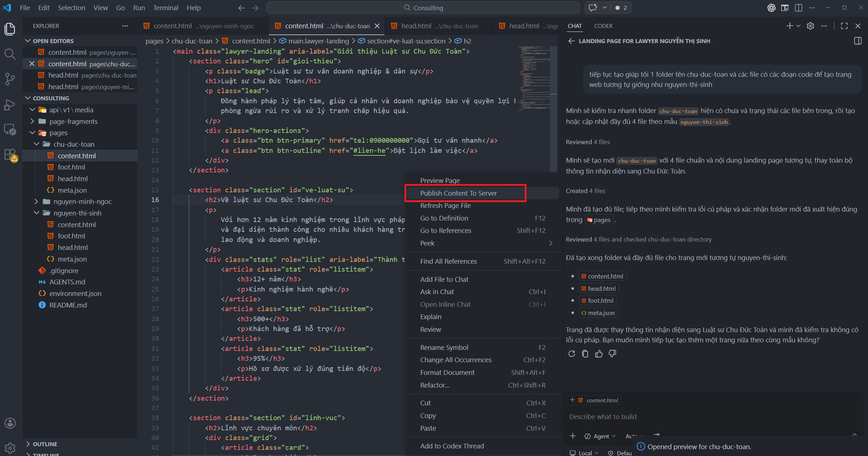The height and width of the screenshot is (456, 868).
Task: Go back from landing page chat session
Action: tap(571, 41)
